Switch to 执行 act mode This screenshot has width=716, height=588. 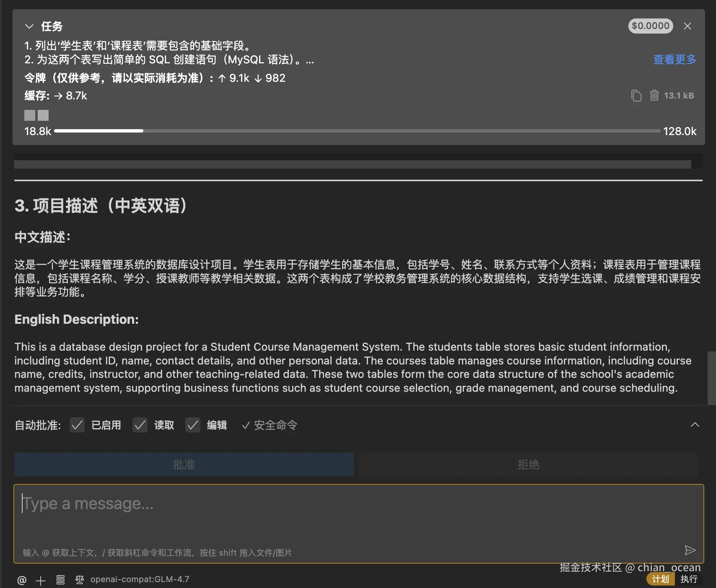[689, 579]
